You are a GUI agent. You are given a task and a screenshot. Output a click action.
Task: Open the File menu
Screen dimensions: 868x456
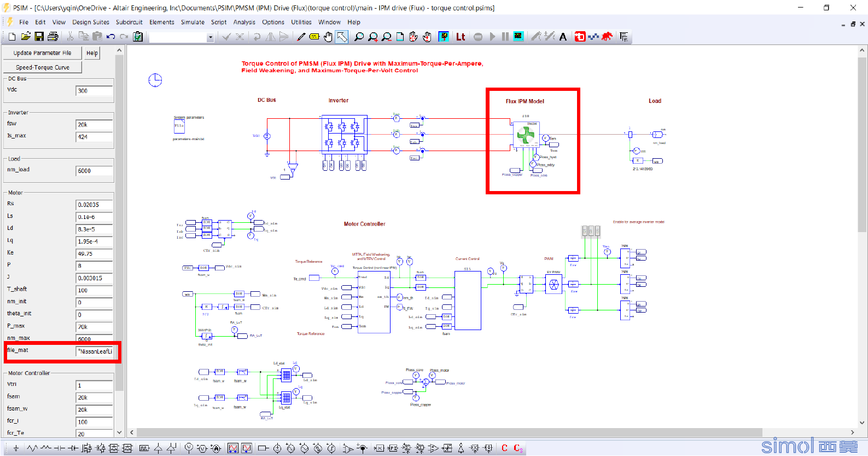24,22
